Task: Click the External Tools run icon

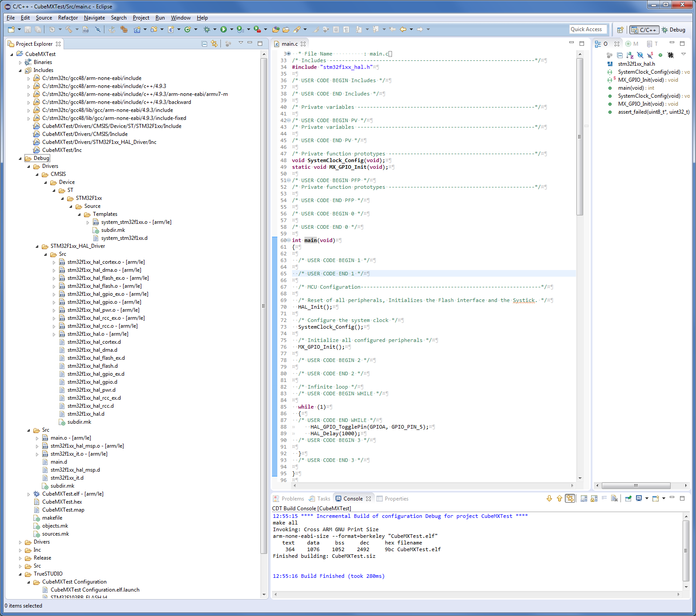Action: click(x=256, y=29)
